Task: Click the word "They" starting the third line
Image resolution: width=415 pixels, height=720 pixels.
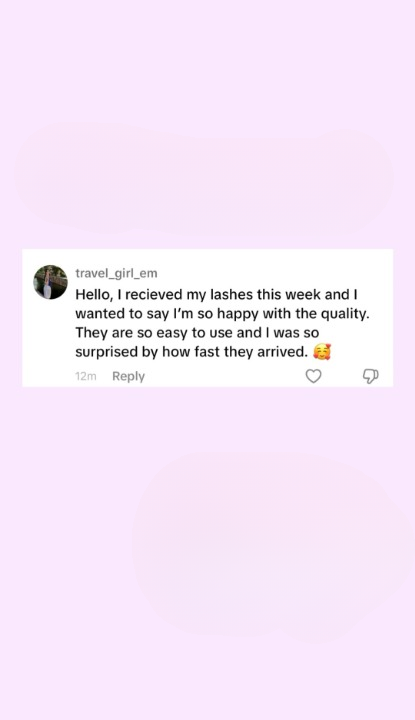Action: click(92, 333)
